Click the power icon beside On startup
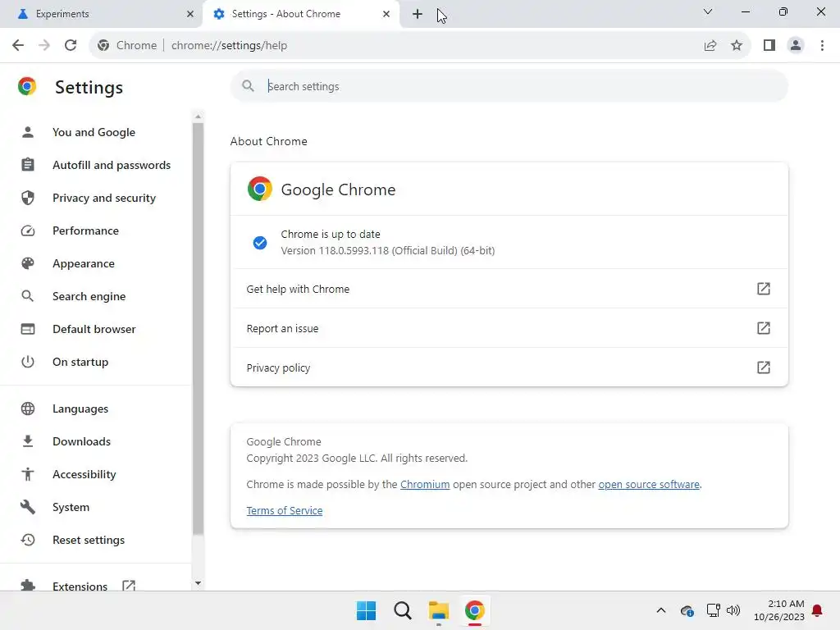The width and height of the screenshot is (840, 630). click(28, 362)
